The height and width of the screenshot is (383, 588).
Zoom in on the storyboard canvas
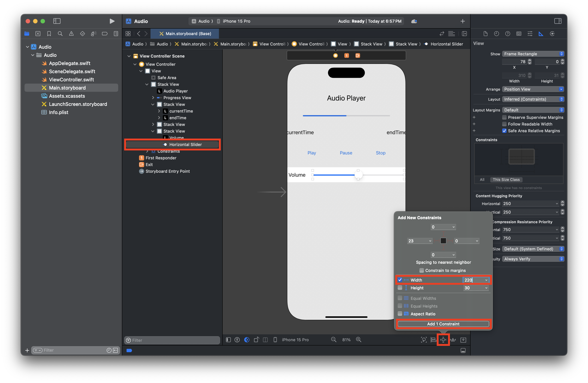tap(358, 340)
